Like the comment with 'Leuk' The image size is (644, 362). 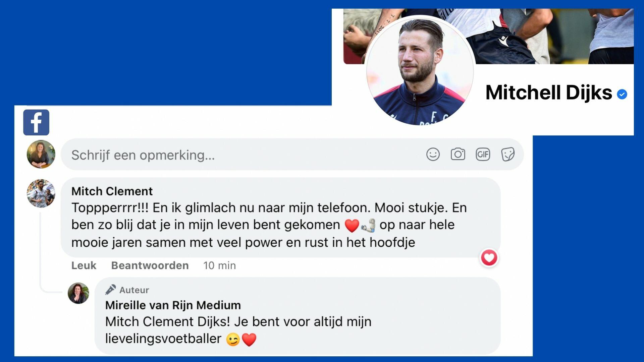(x=84, y=265)
